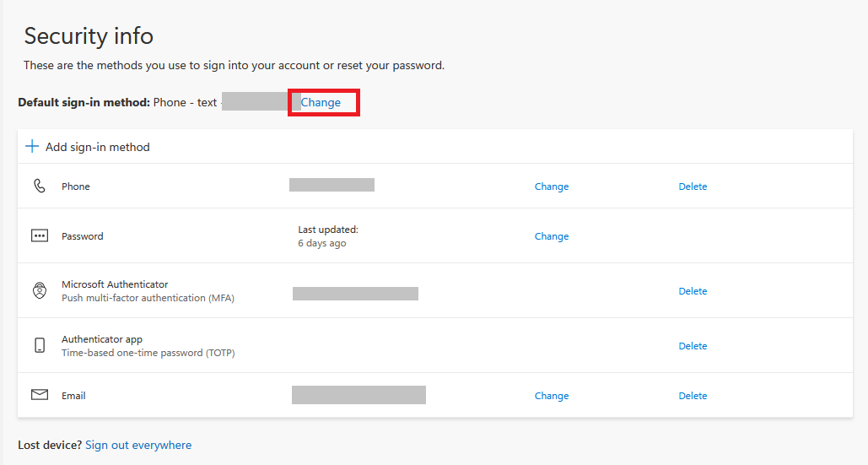Change the default sign-in method
Image resolution: width=868 pixels, height=465 pixels.
[x=321, y=102]
